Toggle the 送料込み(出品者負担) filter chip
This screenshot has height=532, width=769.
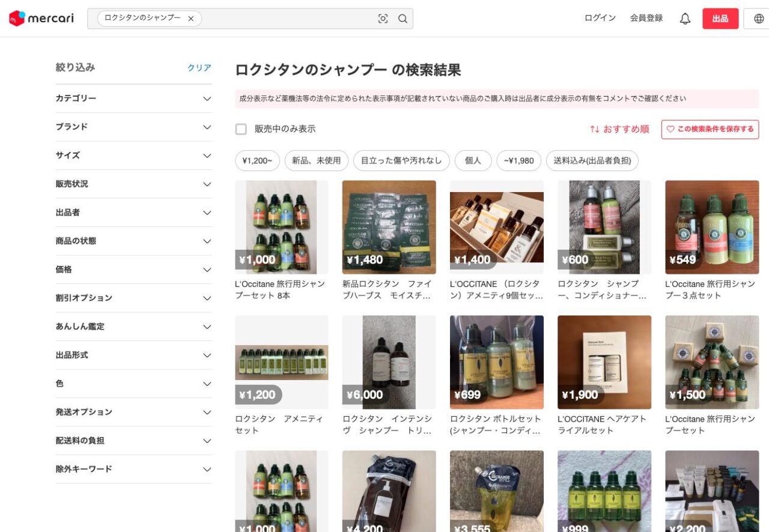(x=592, y=161)
